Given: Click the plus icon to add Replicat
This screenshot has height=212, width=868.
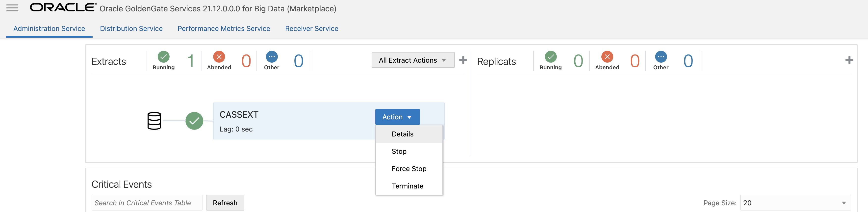Looking at the screenshot, I should click(x=849, y=60).
